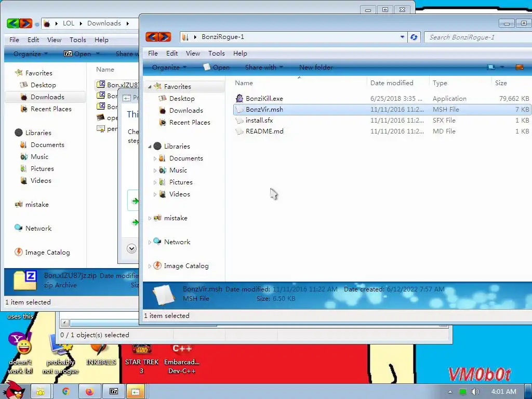Image resolution: width=532 pixels, height=399 pixels.
Task: Click Open button in BonziRogue-1 toolbar
Action: click(217, 67)
